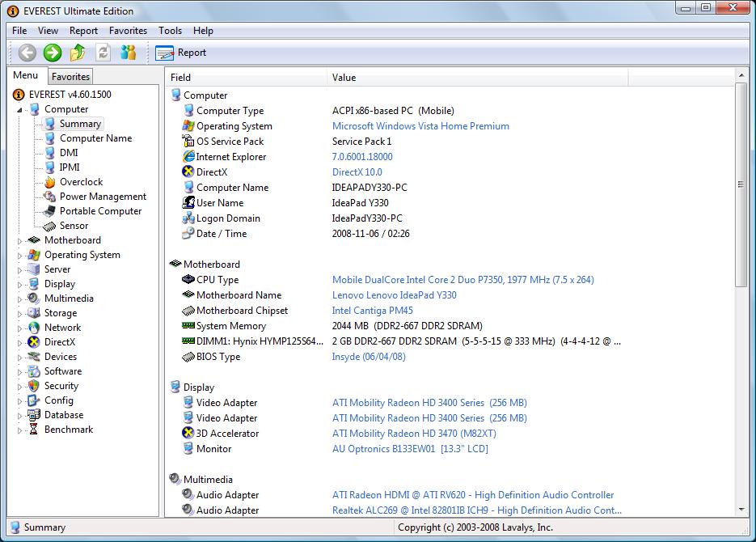
Task: Click the vertical scrollbar thumb
Action: (741, 184)
